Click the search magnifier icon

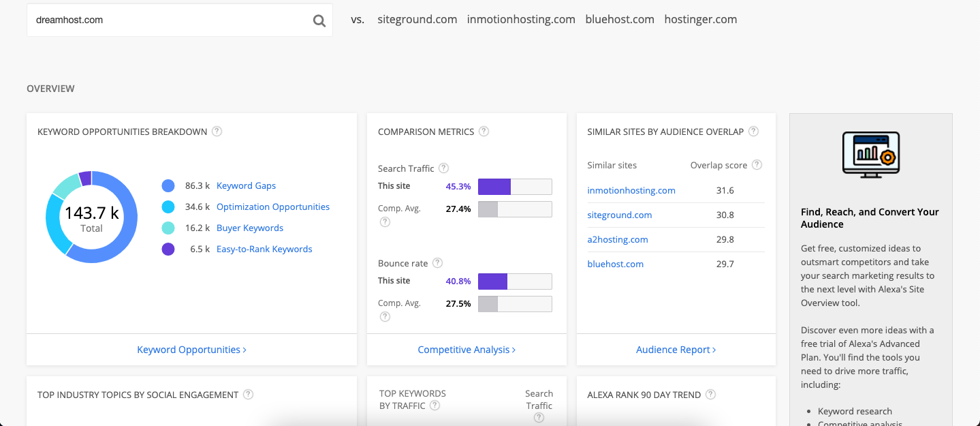(x=319, y=20)
